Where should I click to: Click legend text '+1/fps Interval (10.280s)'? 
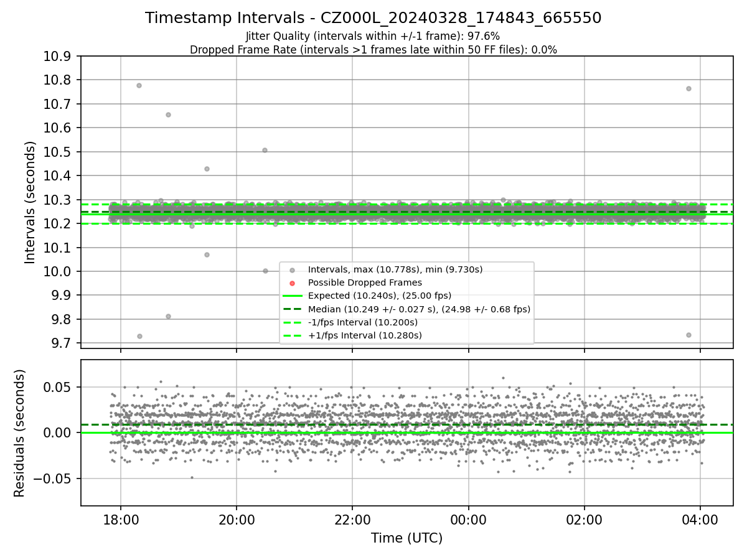coord(365,335)
